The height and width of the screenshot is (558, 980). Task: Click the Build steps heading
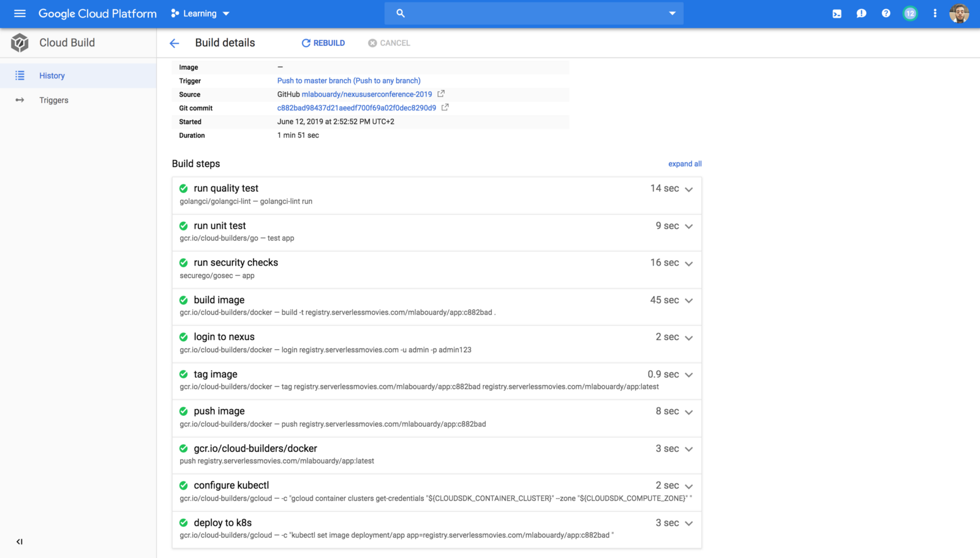pyautogui.click(x=196, y=164)
